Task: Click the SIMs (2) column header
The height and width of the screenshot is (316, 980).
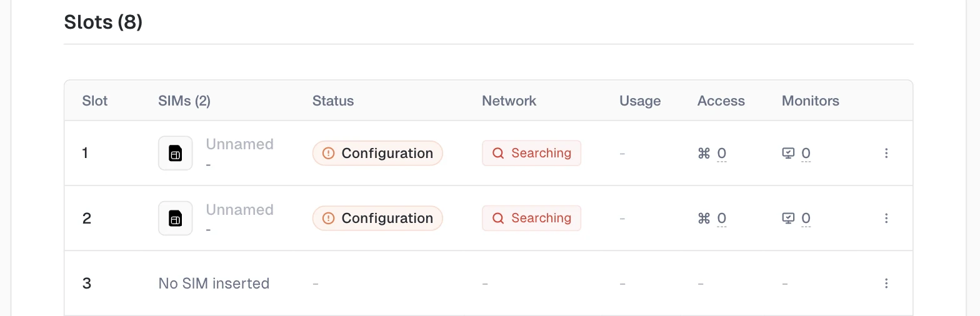Action: pyautogui.click(x=184, y=101)
